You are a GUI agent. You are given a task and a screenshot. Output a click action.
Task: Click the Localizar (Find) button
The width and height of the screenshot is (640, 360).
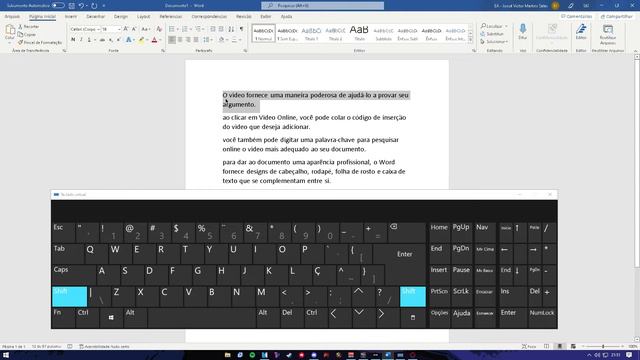(x=491, y=26)
